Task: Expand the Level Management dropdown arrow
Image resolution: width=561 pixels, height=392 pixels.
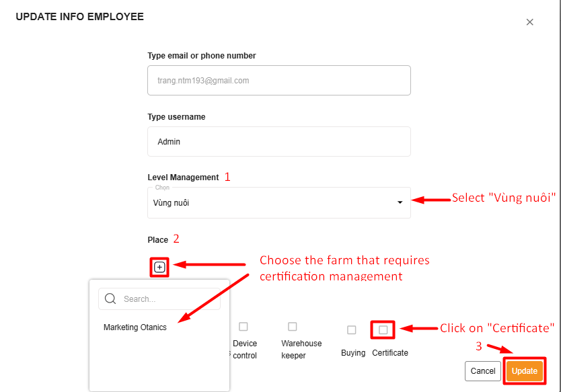Action: pos(400,202)
